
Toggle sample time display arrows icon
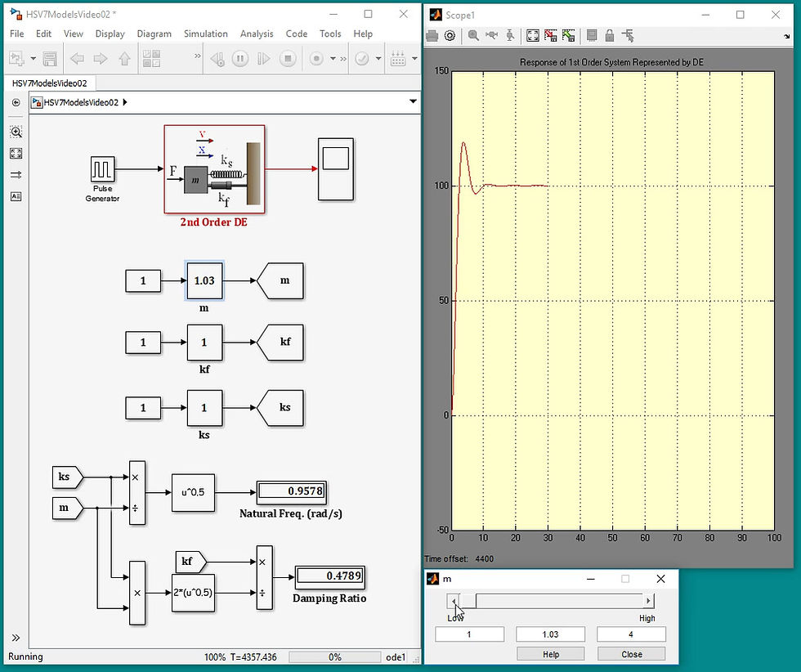click(16, 175)
